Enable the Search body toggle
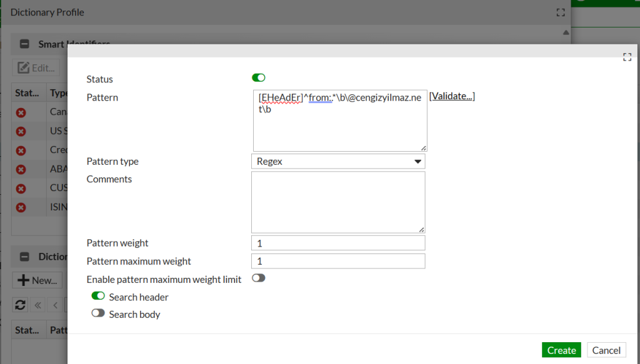640x364 pixels. (98, 313)
